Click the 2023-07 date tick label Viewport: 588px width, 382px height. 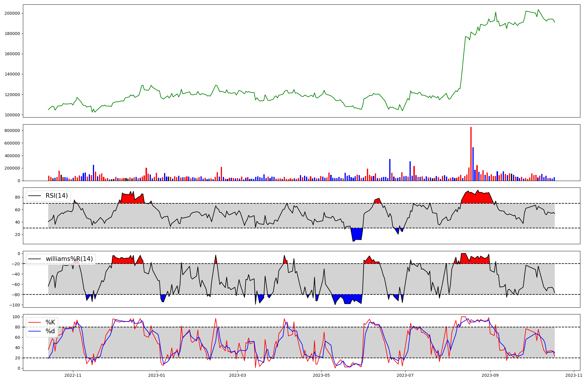pos(405,375)
